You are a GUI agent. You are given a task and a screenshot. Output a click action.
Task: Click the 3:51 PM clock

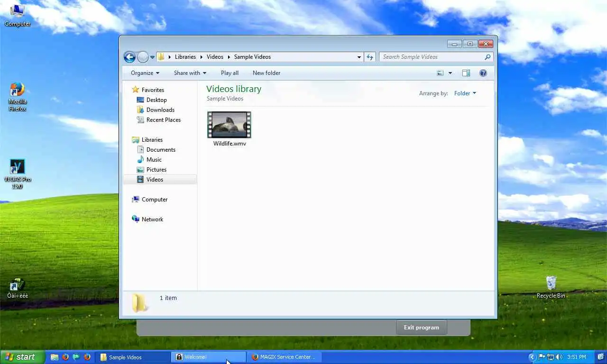[x=576, y=357]
